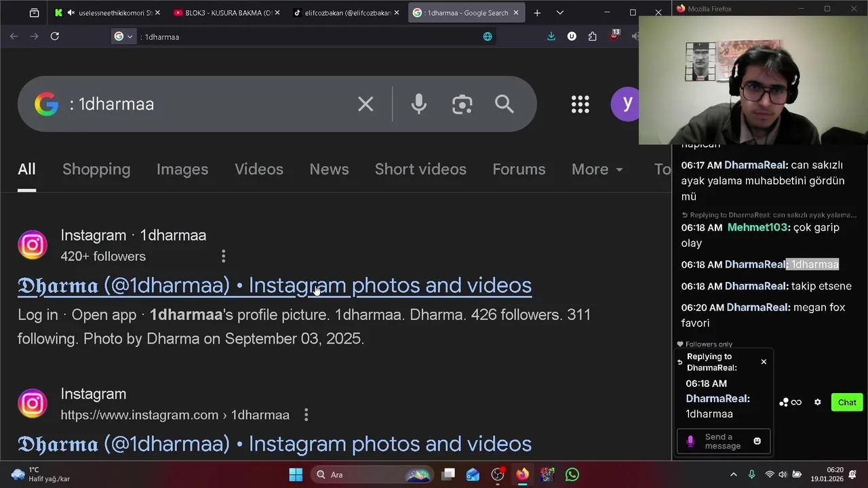Viewport: 868px width, 488px height.
Task: Reload the page with the refresh button
Action: (x=55, y=37)
